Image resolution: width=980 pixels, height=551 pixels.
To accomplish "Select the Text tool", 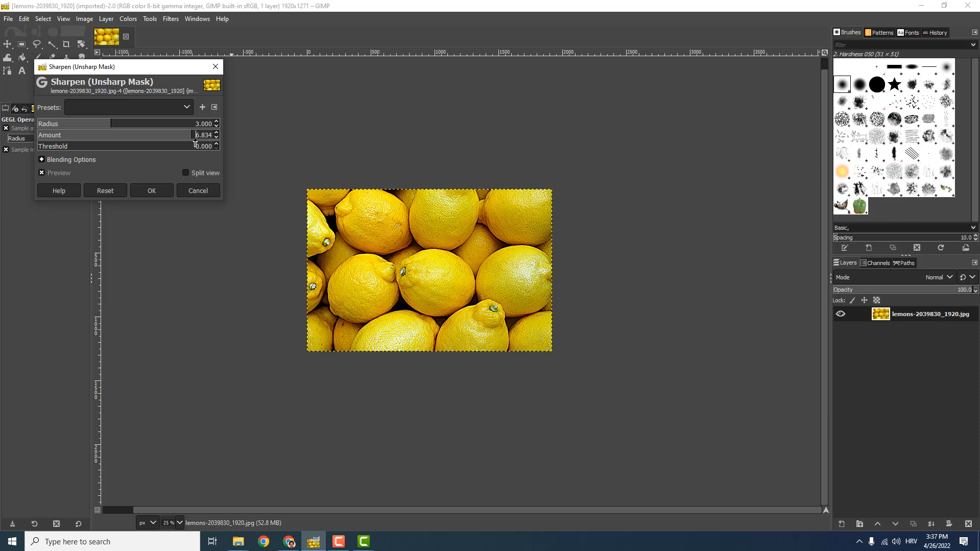I will coord(21,70).
